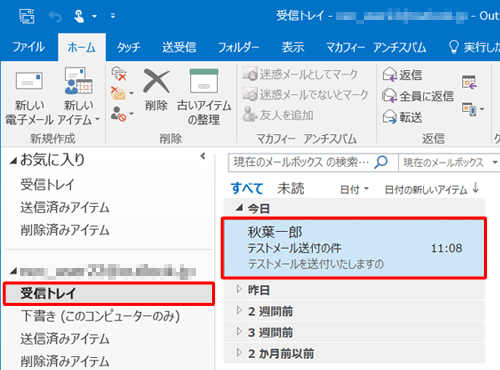
Task: Expand the 3 週間前 group
Action: tap(239, 332)
